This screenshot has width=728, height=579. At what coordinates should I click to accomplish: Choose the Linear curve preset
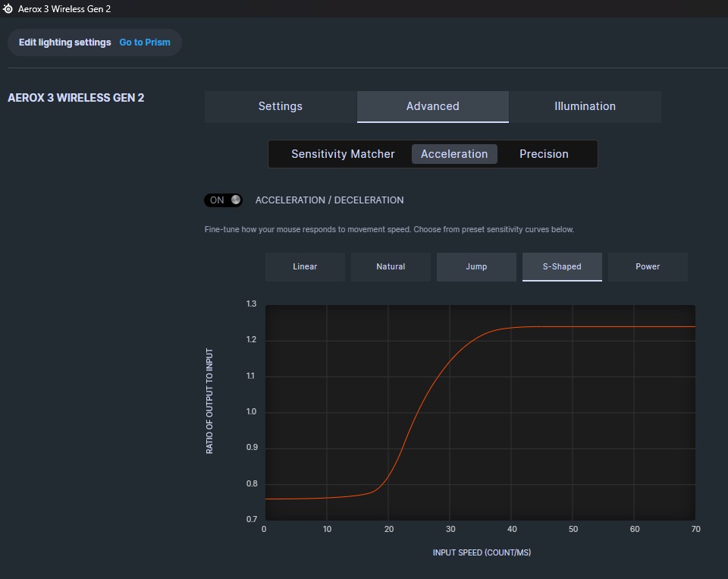click(x=305, y=266)
